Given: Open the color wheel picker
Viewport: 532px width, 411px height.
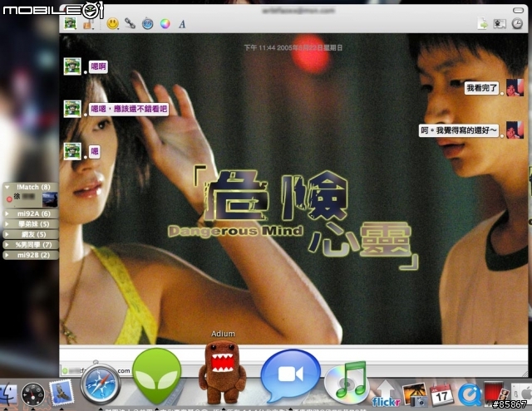Looking at the screenshot, I should [165, 24].
